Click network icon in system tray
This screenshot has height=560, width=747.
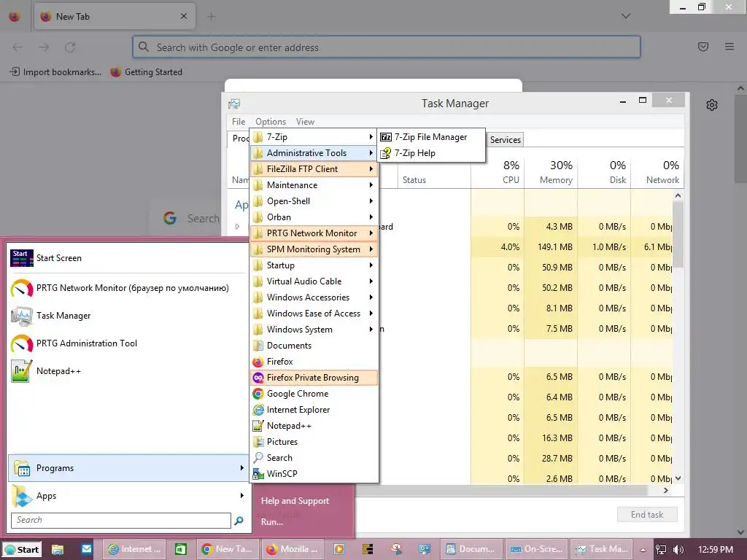[x=661, y=550]
